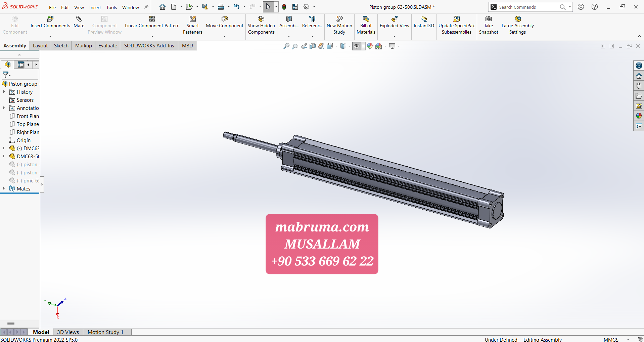Select the Sensors tree item
The image size is (644, 342).
pyautogui.click(x=22, y=100)
